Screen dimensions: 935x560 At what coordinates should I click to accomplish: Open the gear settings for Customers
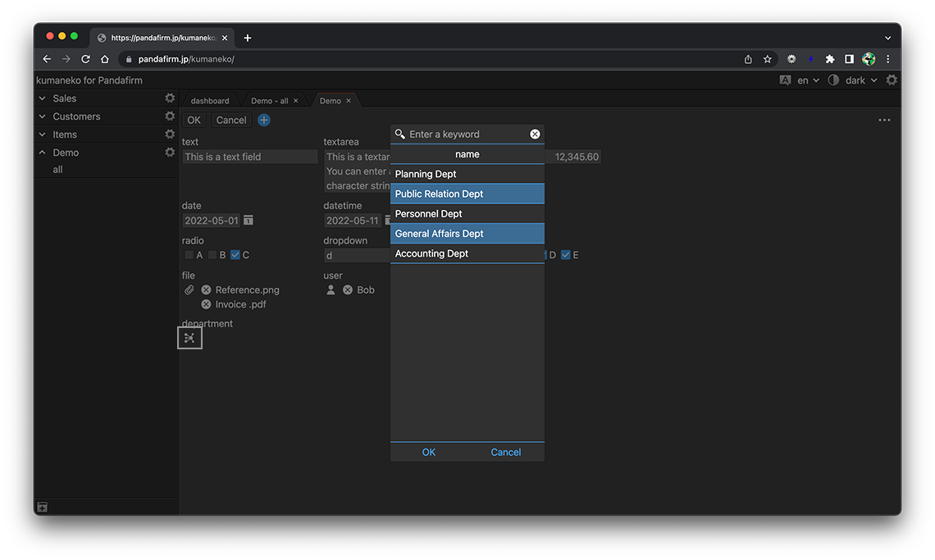point(170,116)
